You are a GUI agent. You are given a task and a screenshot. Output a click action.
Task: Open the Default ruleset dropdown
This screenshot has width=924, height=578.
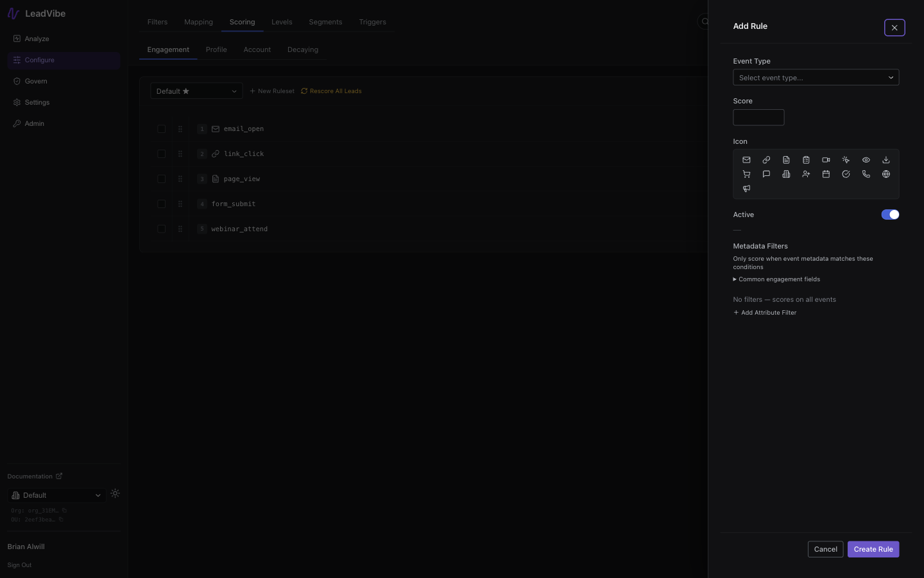pyautogui.click(x=196, y=91)
